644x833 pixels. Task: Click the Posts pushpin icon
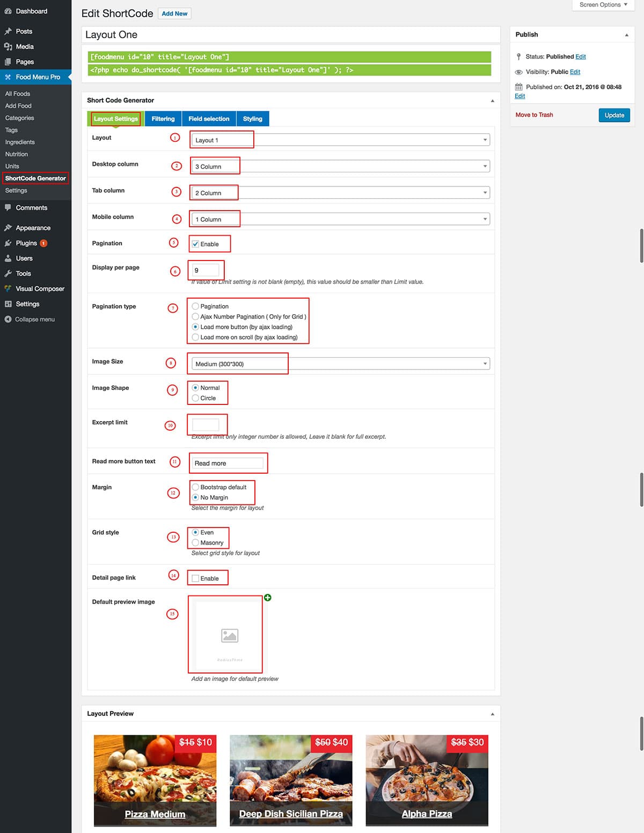point(8,32)
